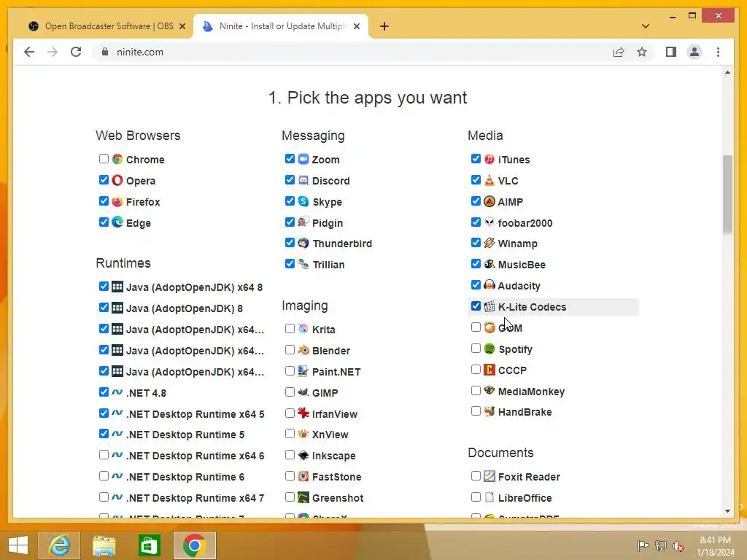Click the CCCP red icon
Viewport: 747px width, 560px height.
[x=489, y=370]
